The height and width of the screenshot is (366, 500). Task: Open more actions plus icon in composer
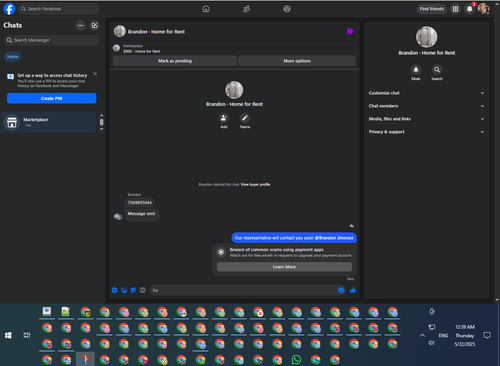pos(114,290)
